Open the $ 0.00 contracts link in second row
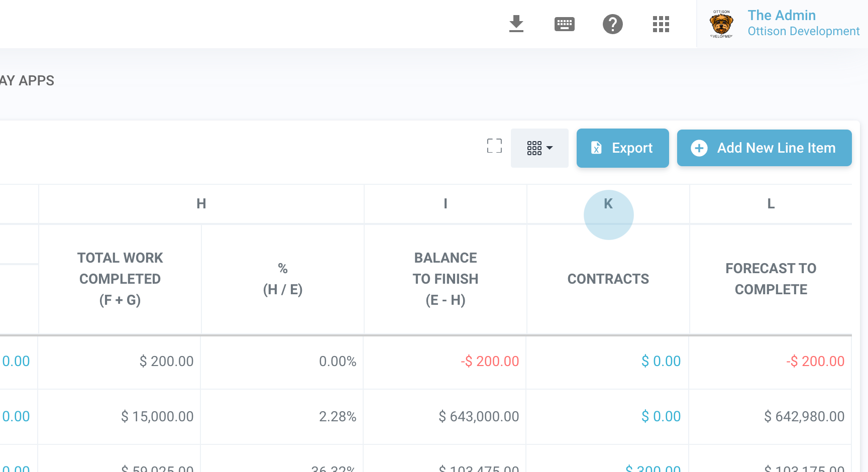 click(661, 416)
